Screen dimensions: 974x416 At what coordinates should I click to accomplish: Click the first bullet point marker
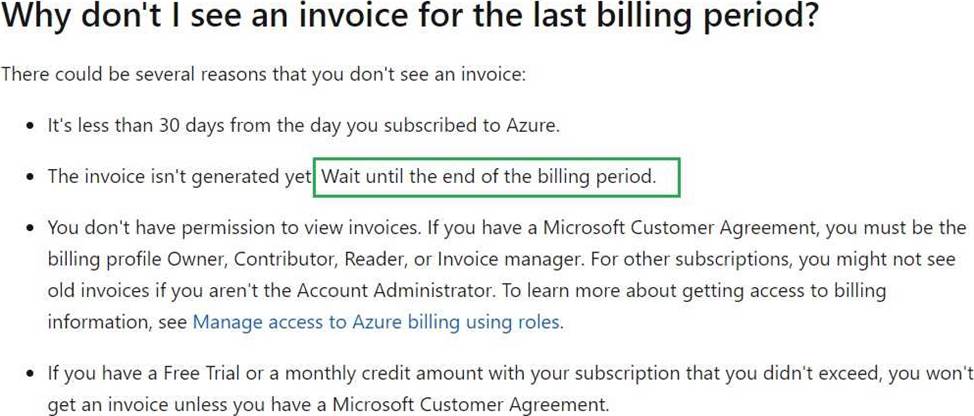tap(30, 127)
